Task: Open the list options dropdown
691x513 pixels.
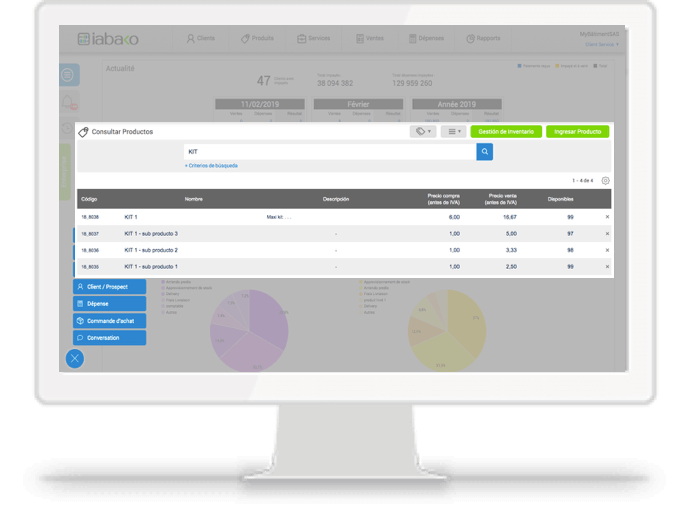Action: (x=453, y=131)
